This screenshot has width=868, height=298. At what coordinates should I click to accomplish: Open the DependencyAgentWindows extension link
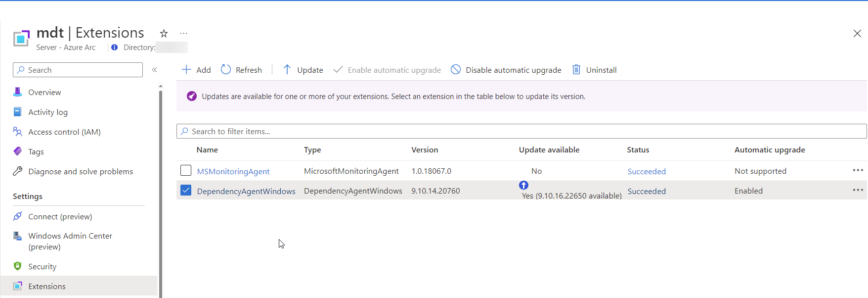point(246,191)
